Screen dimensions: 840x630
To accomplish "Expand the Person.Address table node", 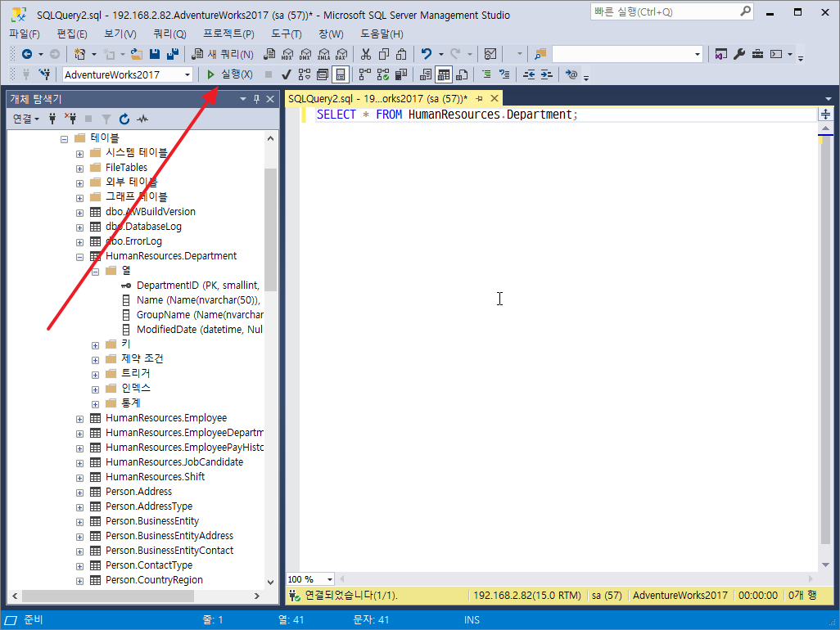I will (79, 493).
